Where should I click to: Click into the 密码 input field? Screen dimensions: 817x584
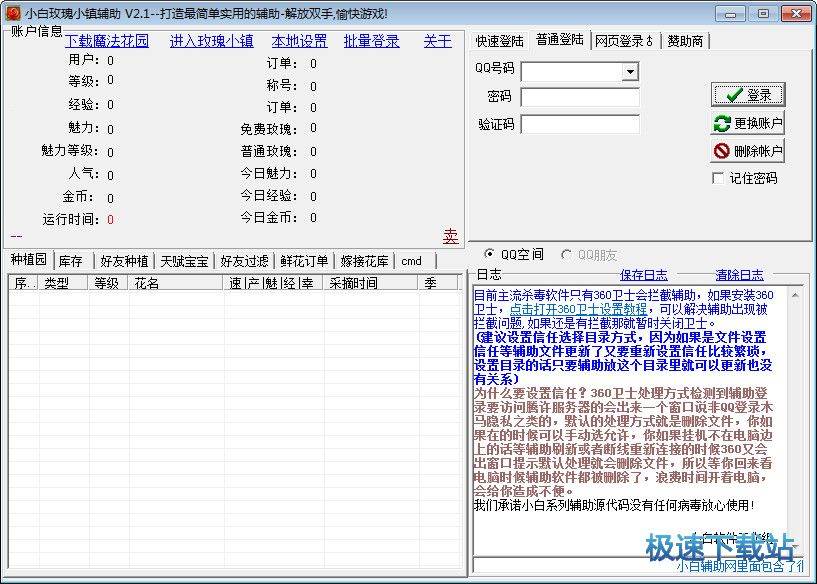click(x=580, y=97)
